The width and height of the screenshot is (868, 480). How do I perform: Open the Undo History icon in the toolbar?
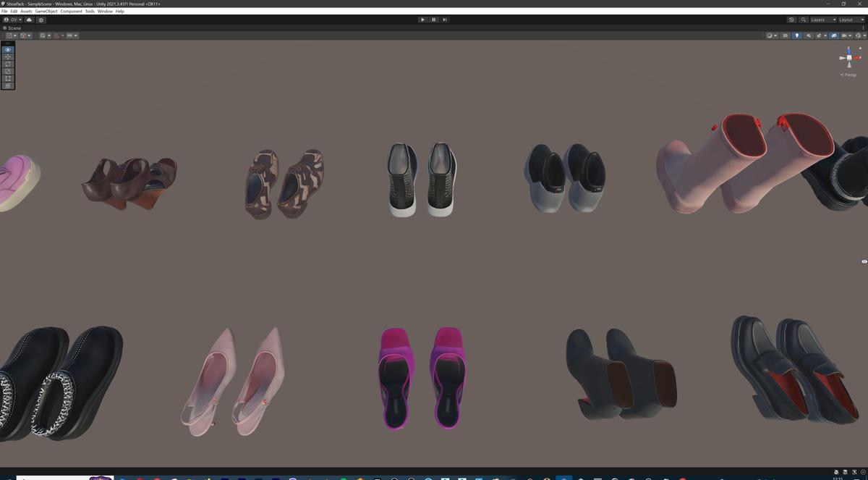coord(791,20)
